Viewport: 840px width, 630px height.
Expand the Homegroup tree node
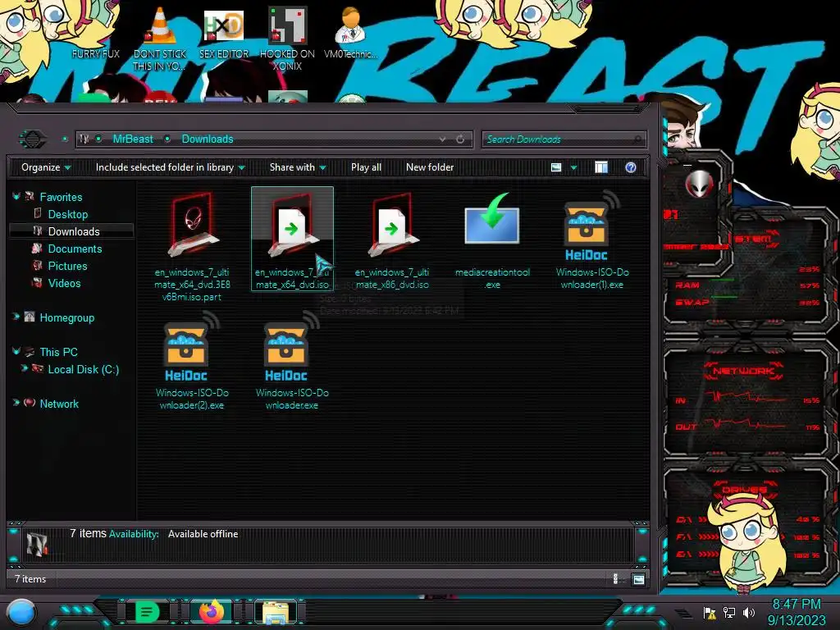coord(16,317)
